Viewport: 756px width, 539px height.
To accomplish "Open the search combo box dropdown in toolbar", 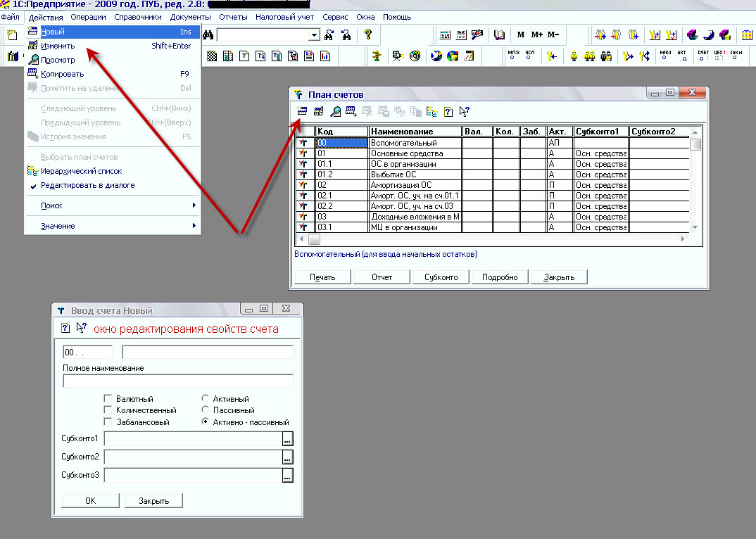I will 314,35.
